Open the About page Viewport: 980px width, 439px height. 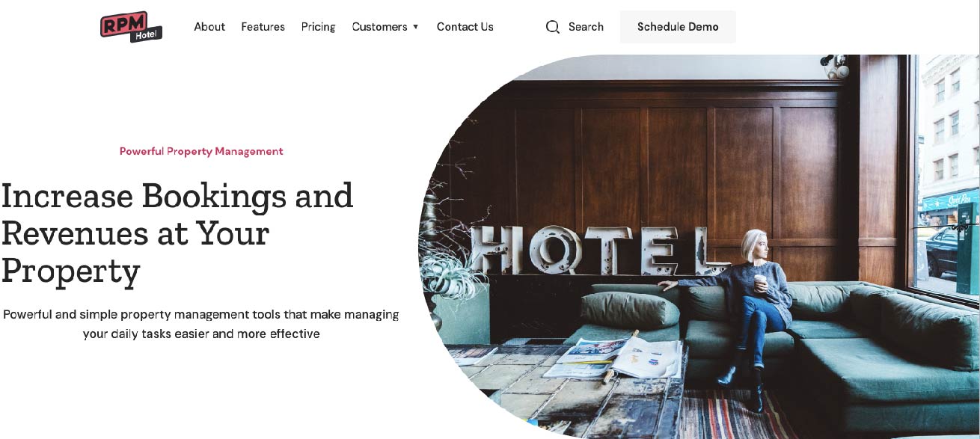click(209, 27)
